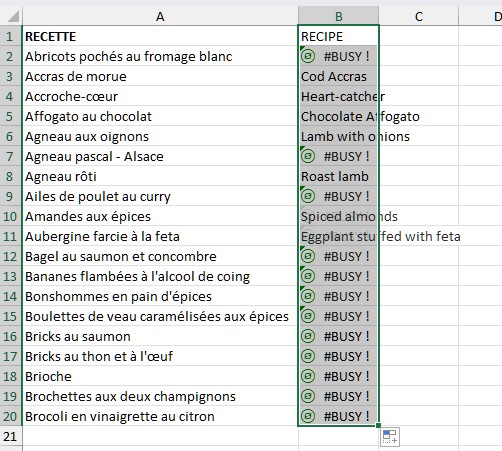
Task: Select cell 'Accras de morue'
Action: pyautogui.click(x=160, y=76)
